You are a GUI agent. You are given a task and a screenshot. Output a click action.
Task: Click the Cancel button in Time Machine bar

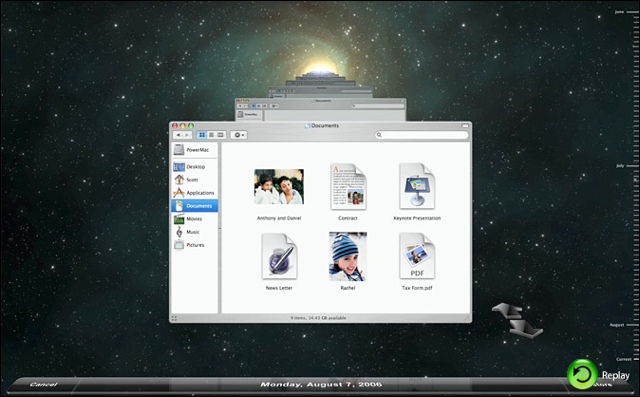coord(44,384)
